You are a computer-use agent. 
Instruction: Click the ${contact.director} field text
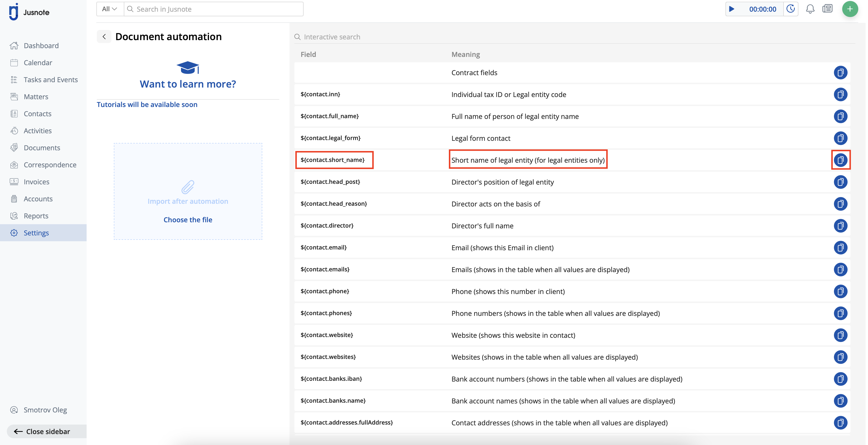tap(327, 225)
